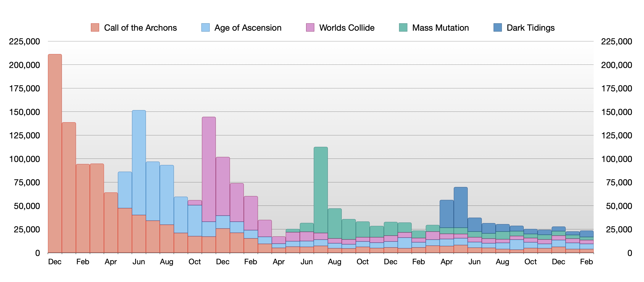
Task: Click the first Dec label on x-axis
Action: pos(55,262)
